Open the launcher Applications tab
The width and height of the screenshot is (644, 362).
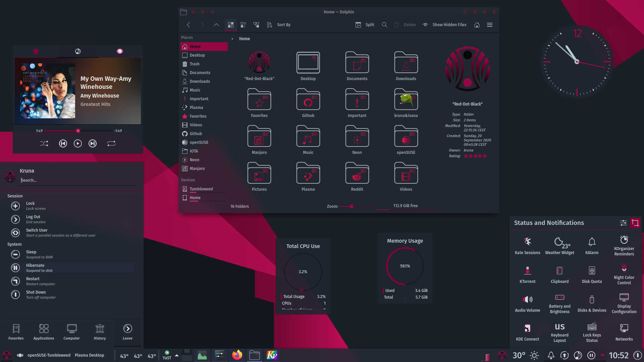(44, 332)
